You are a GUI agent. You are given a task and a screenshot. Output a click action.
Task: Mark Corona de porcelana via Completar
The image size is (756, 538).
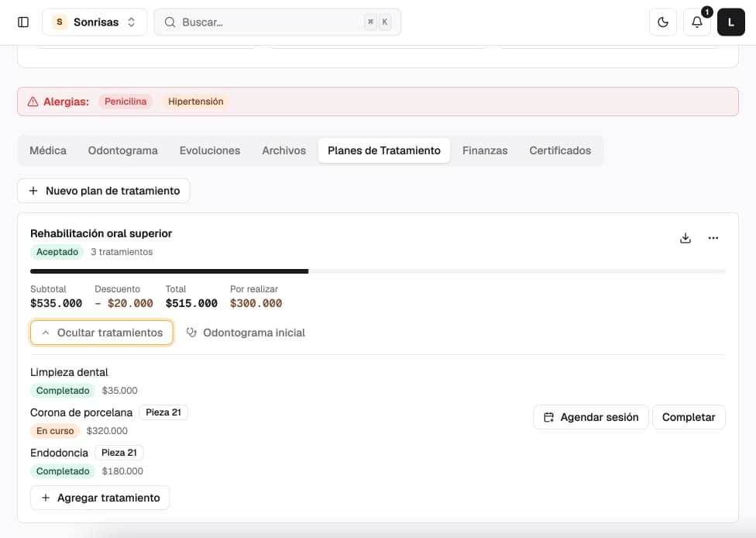(x=689, y=417)
